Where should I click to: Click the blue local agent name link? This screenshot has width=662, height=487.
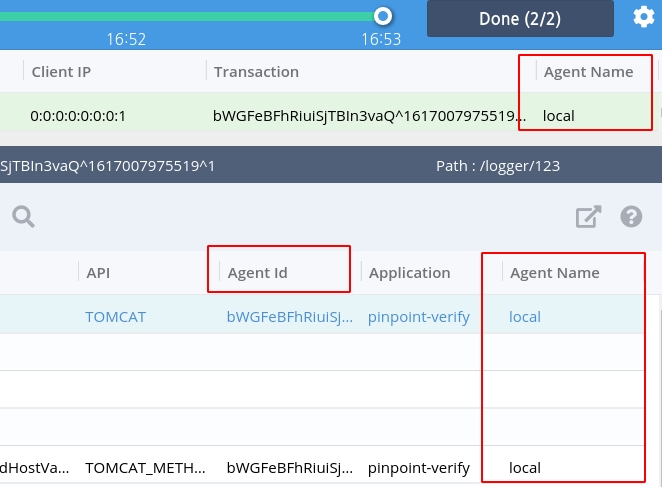point(525,317)
